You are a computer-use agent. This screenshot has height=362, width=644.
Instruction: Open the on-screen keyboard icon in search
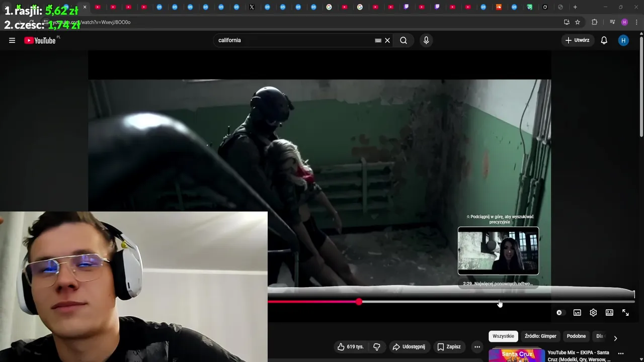pyautogui.click(x=378, y=40)
